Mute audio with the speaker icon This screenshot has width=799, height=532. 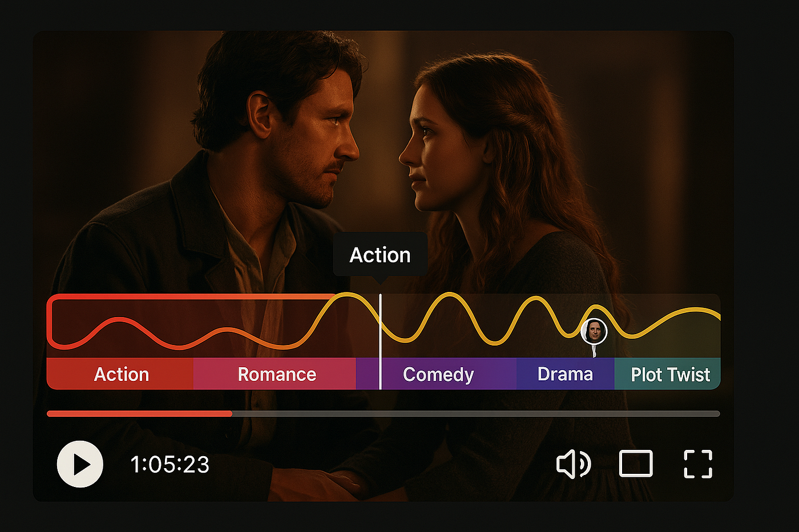click(x=574, y=464)
